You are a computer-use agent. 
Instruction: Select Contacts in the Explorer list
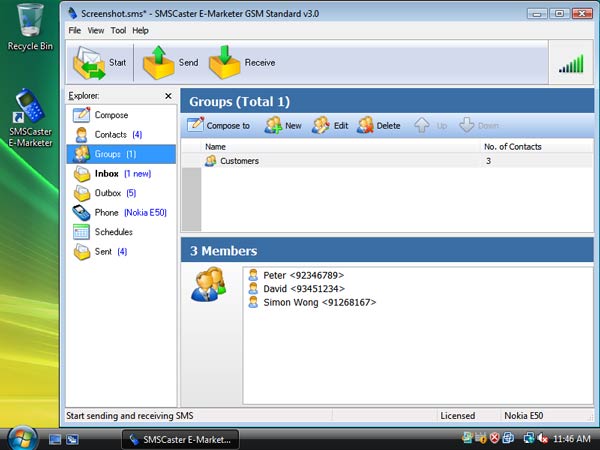coord(110,134)
